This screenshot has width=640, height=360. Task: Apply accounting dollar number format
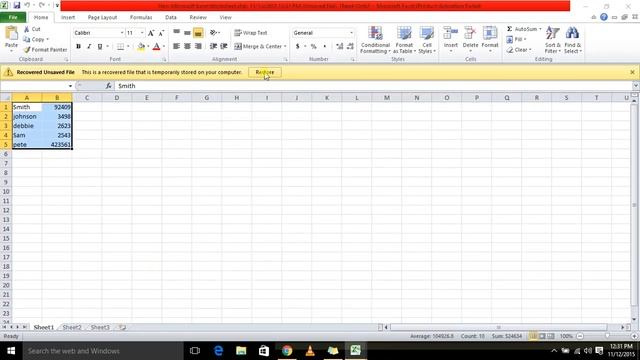pos(298,47)
